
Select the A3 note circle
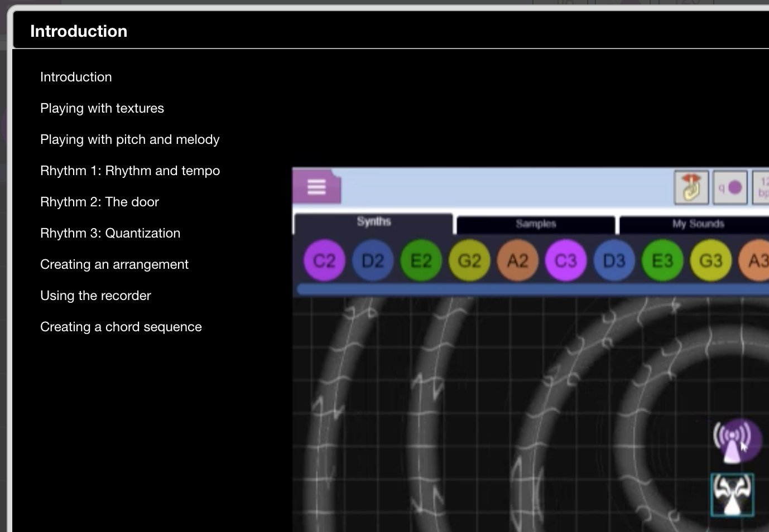[x=754, y=260]
